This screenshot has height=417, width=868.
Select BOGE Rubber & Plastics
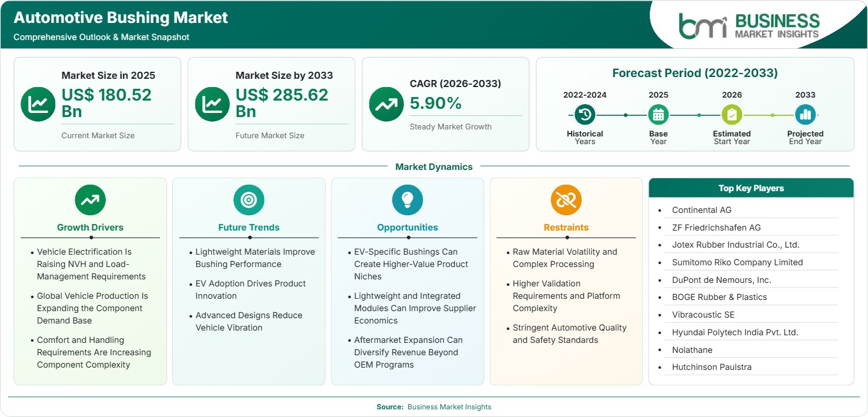pos(719,297)
